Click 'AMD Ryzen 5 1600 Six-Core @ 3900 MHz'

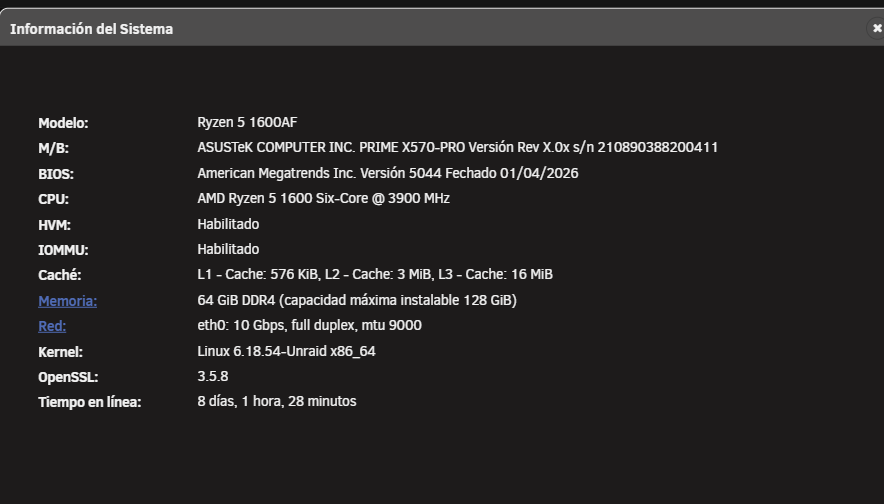(323, 198)
